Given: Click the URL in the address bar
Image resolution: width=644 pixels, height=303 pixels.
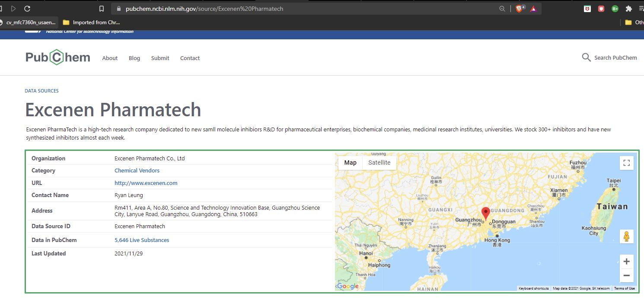Looking at the screenshot, I should coord(204,9).
